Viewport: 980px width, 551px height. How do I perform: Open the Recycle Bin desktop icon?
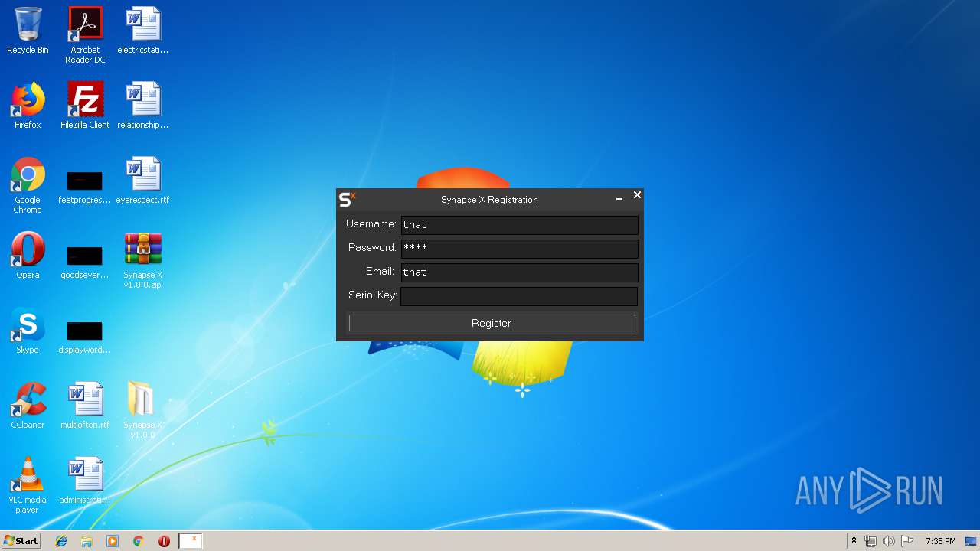click(x=28, y=31)
